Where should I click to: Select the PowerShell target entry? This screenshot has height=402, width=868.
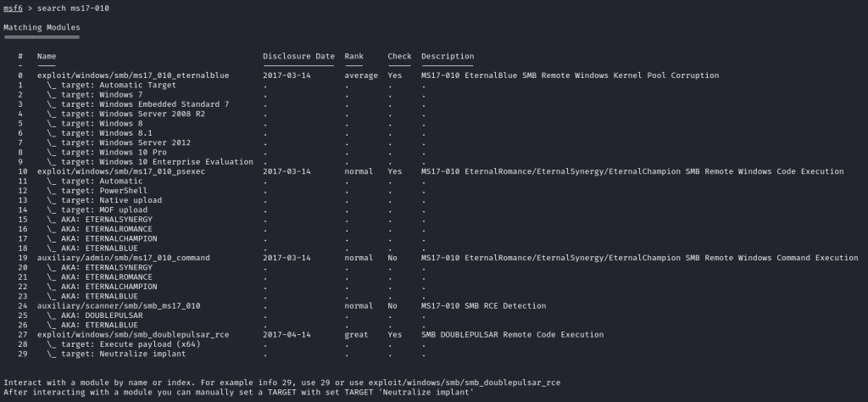pyautogui.click(x=104, y=191)
